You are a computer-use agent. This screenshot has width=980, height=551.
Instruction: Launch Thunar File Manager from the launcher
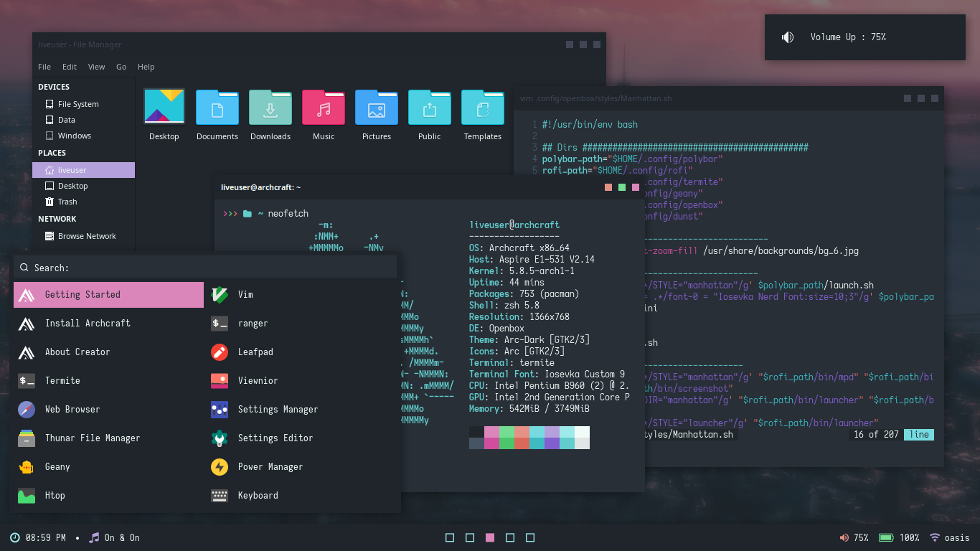pyautogui.click(x=109, y=438)
